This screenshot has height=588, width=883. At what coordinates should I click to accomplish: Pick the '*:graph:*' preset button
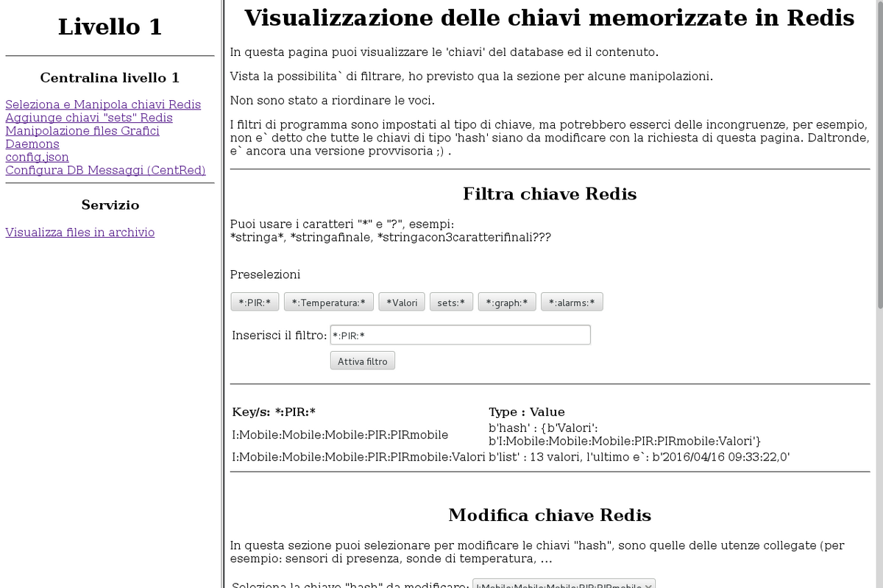coord(506,302)
